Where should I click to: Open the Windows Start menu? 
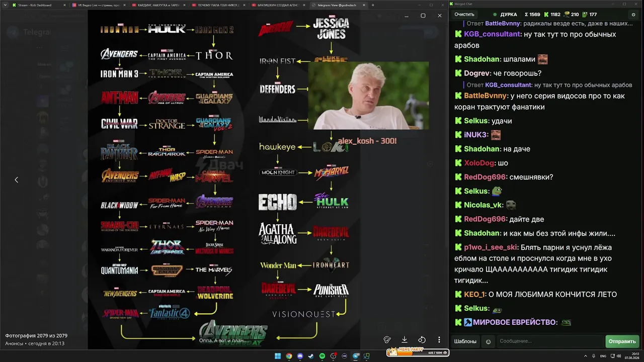(x=278, y=356)
